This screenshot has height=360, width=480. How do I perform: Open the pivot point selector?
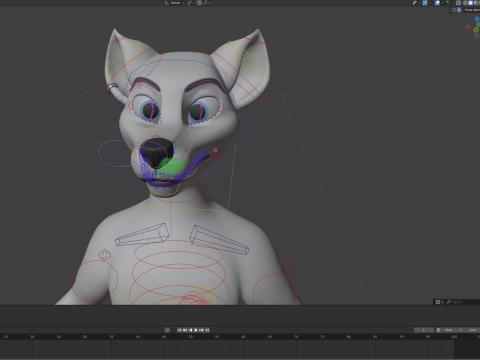coord(190,3)
